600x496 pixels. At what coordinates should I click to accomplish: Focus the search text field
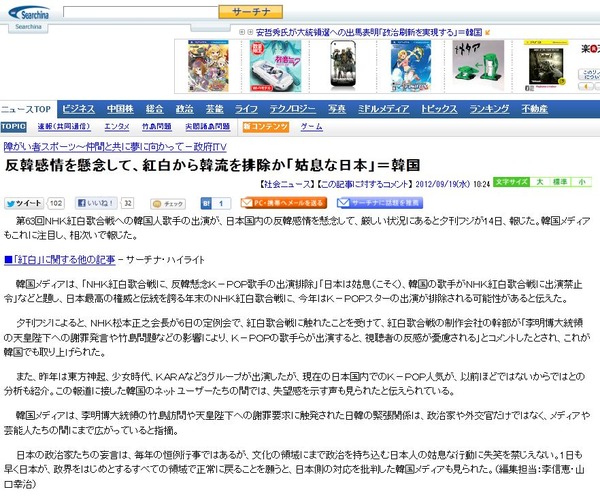140,12
